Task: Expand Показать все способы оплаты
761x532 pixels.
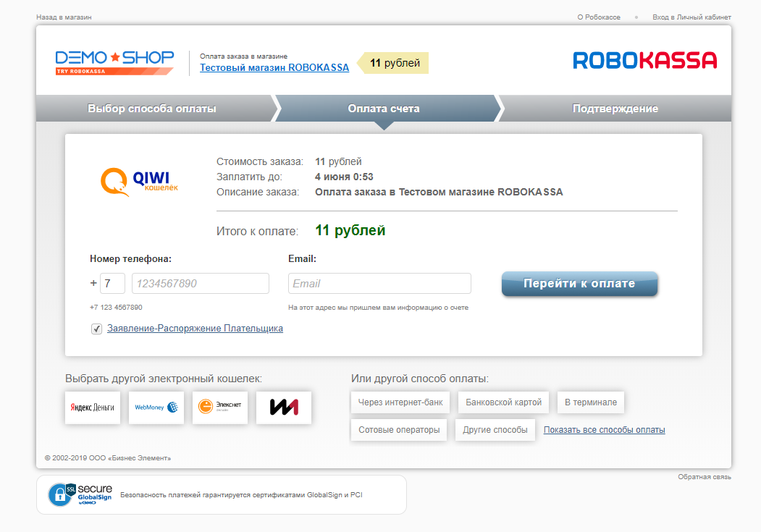Action: click(604, 430)
